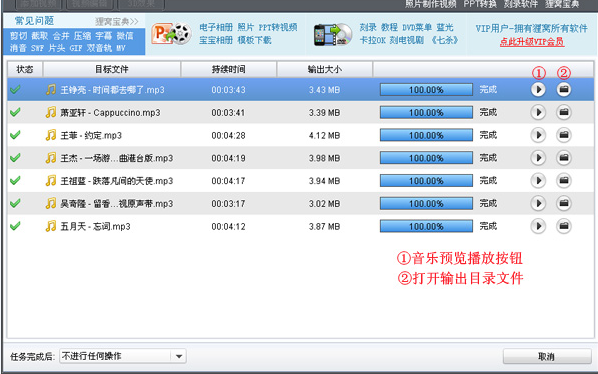Play preview of 王杰 - 一场游戏 mp3 row
This screenshot has width=598, height=374.
[x=538, y=158]
